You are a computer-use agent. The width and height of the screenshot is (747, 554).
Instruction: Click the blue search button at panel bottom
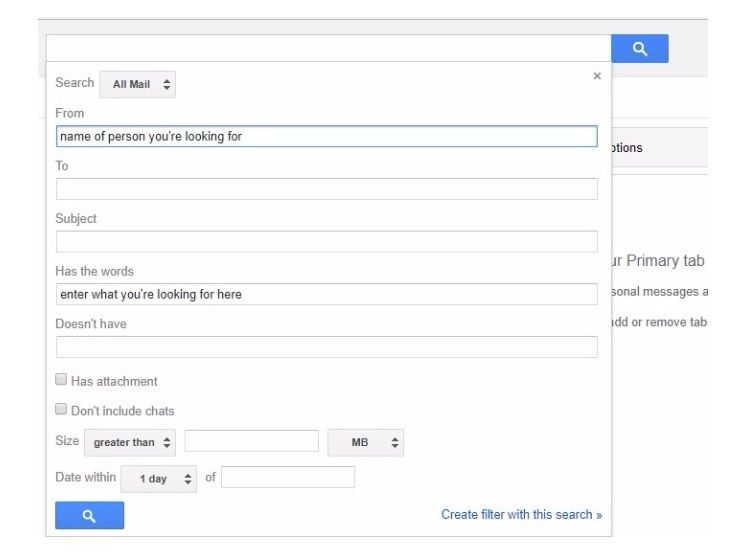[x=89, y=515]
